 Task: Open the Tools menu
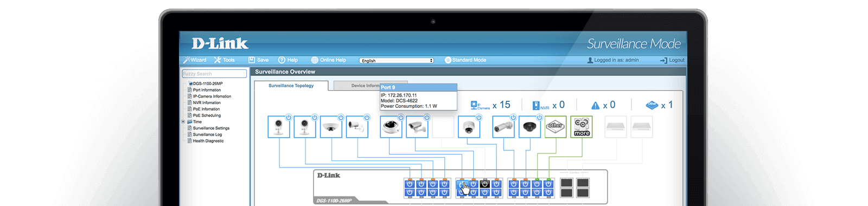(225, 60)
